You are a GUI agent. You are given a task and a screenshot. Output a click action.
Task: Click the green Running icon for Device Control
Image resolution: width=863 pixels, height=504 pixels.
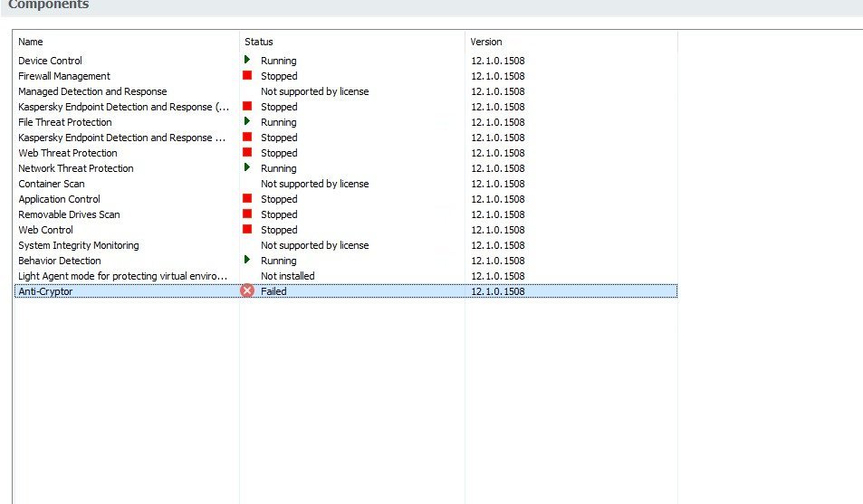coord(247,60)
